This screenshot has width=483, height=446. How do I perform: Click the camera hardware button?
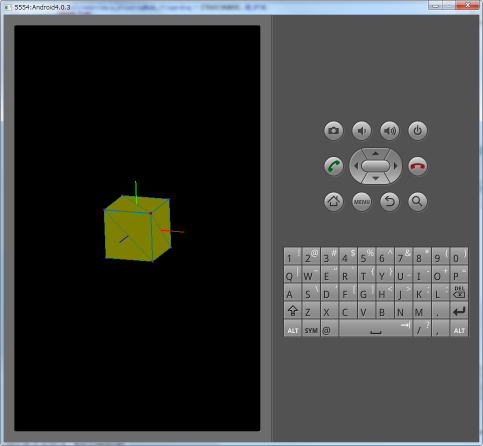tap(334, 130)
